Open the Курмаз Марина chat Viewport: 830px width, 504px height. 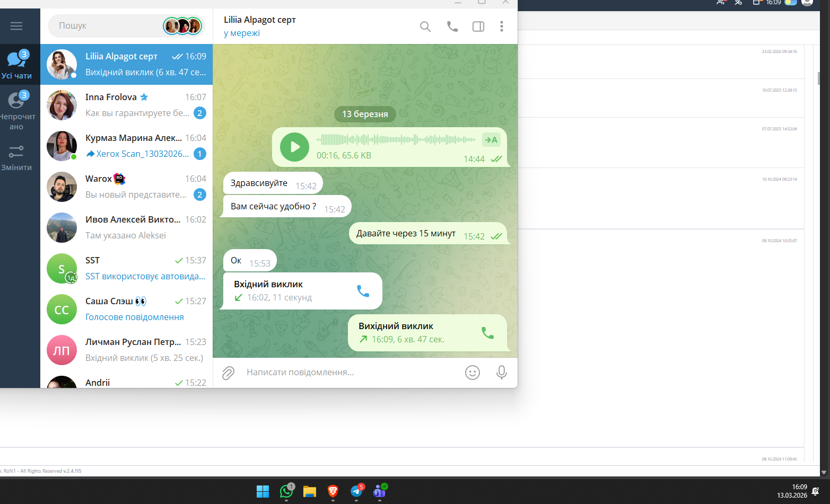(x=127, y=146)
